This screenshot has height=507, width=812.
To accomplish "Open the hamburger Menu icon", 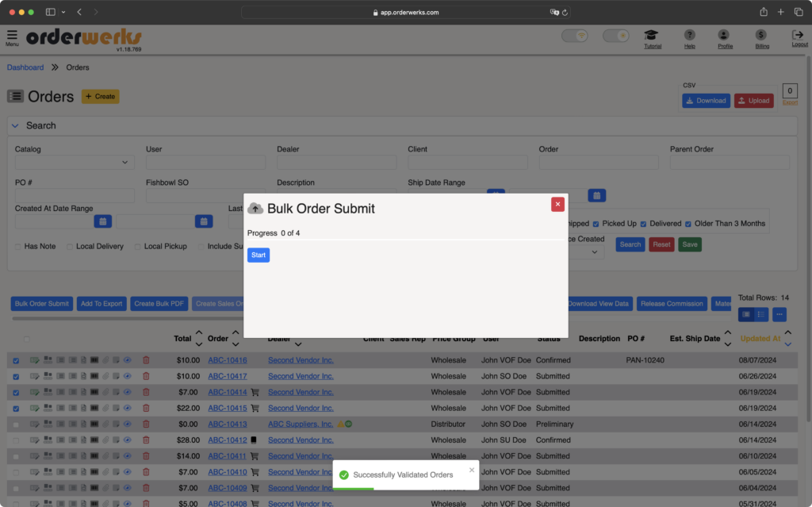I will [12, 35].
